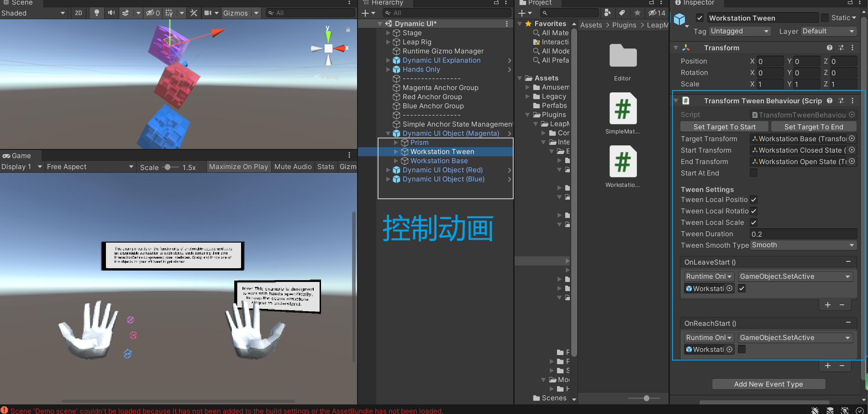Click the scene lighting bulb icon
Image resolution: width=868 pixels, height=414 pixels.
[x=96, y=13]
